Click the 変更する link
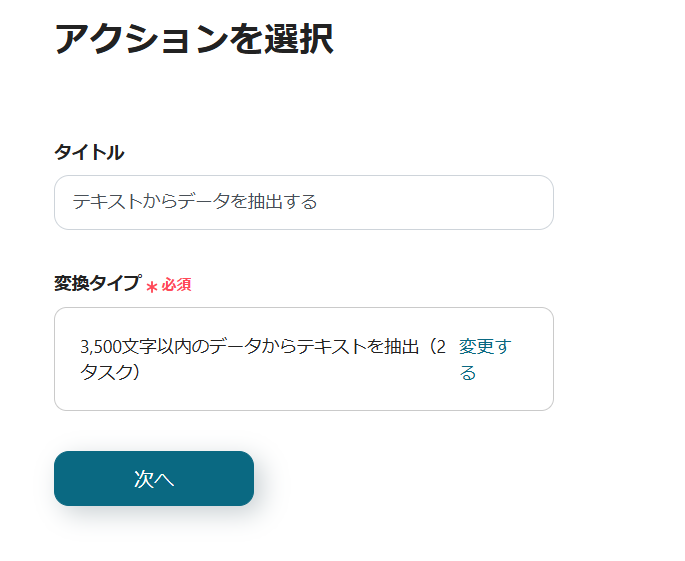Image resolution: width=685 pixels, height=561 pixels. 484,359
